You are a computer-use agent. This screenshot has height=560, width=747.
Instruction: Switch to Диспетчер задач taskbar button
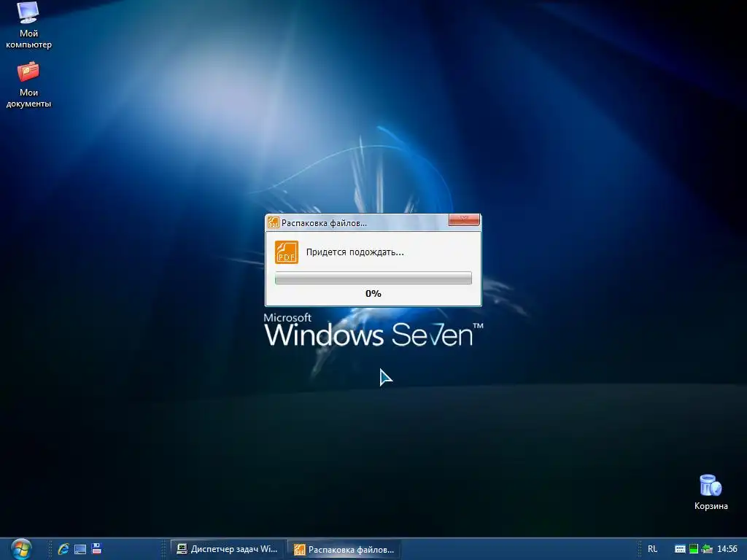click(228, 549)
